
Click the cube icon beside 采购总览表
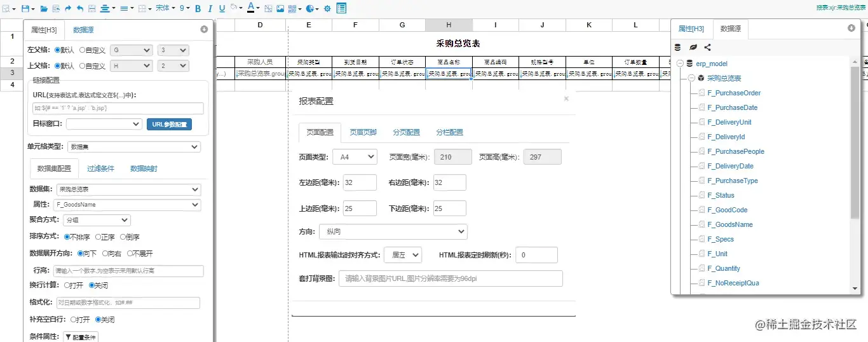tap(701, 78)
